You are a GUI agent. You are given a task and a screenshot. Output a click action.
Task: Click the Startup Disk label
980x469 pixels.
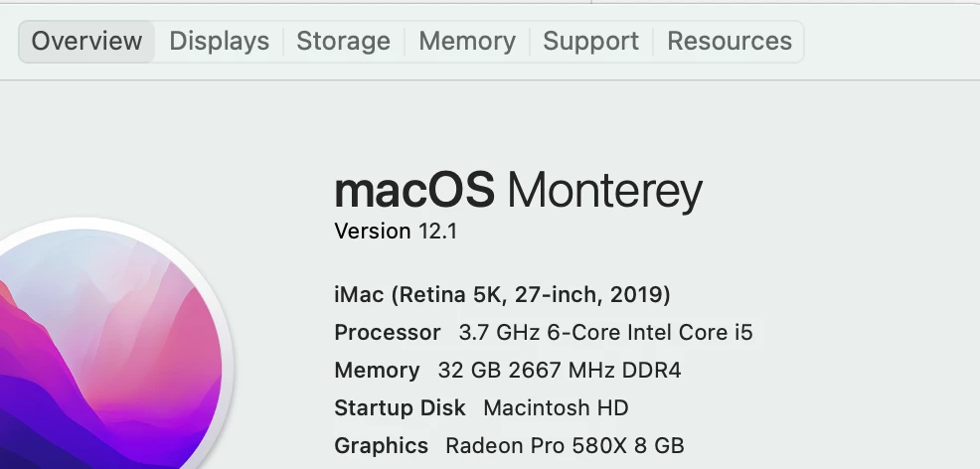(x=400, y=408)
